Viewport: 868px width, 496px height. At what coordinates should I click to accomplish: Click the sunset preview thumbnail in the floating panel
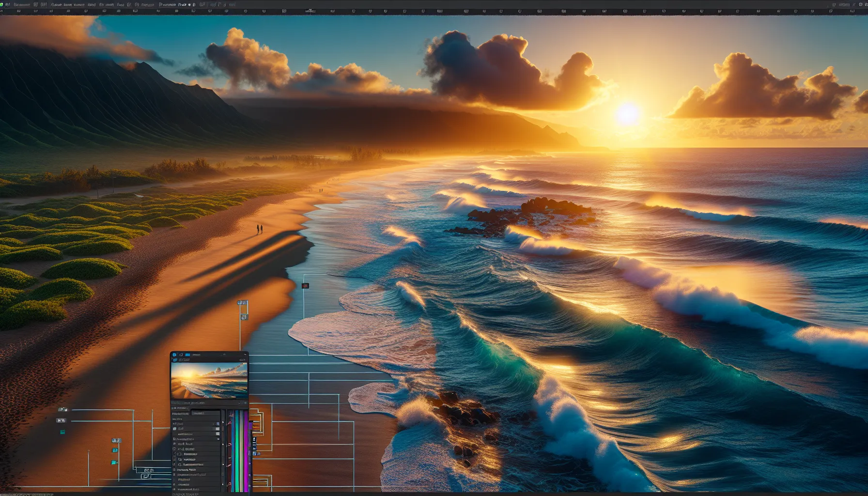pos(209,383)
